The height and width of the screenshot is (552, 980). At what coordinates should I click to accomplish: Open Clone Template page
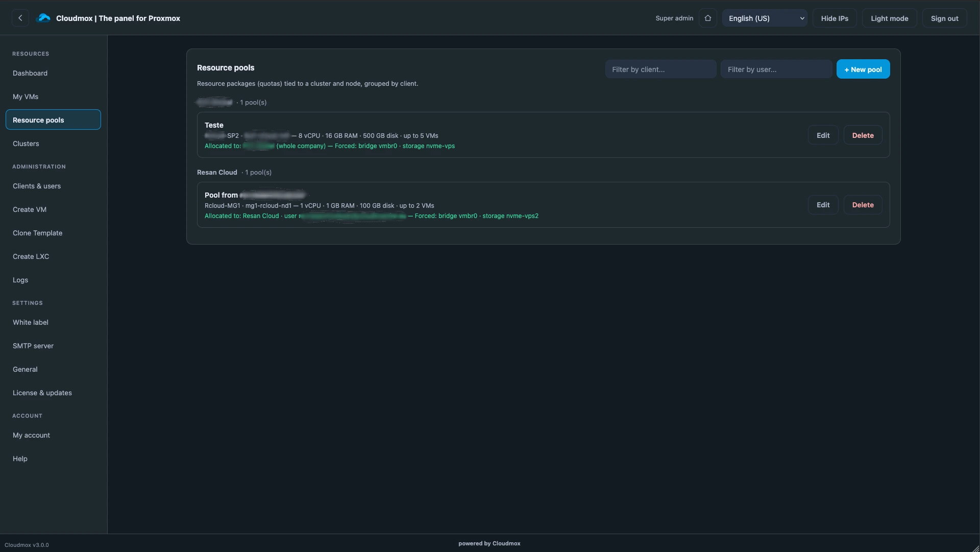[x=53, y=233]
